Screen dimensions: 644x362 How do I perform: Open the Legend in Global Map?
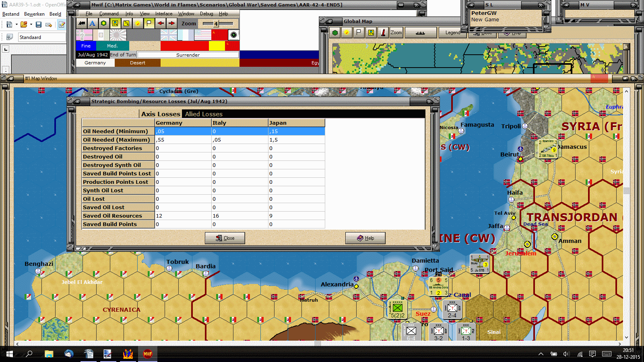click(453, 33)
